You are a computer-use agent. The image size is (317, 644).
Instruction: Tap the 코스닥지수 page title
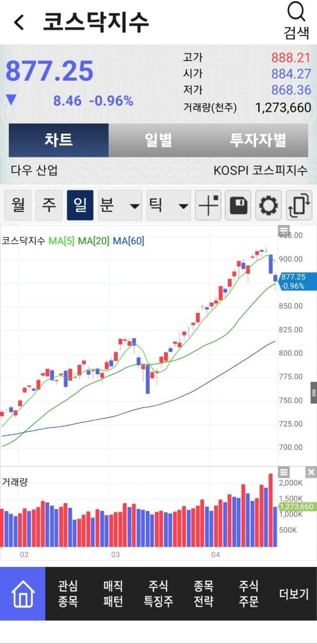coord(96,22)
